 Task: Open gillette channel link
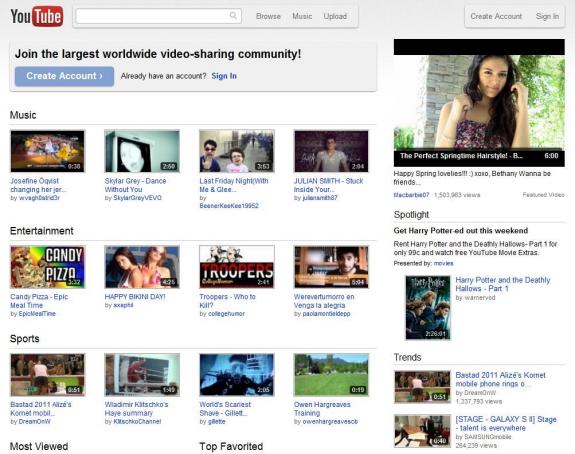216,421
